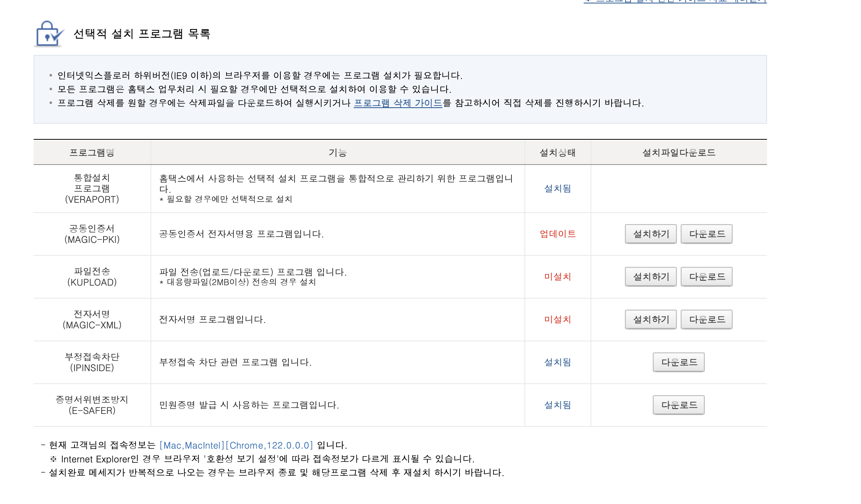Open the 프로그램 삭제 가이드 link
Viewport: 861px width, 504px height.
point(398,103)
